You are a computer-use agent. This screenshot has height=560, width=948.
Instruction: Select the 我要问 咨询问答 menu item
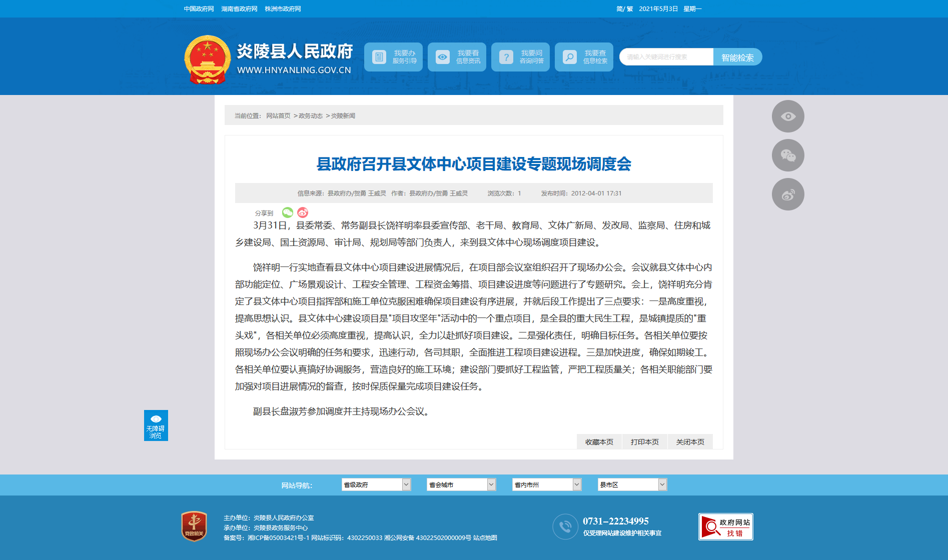click(520, 57)
